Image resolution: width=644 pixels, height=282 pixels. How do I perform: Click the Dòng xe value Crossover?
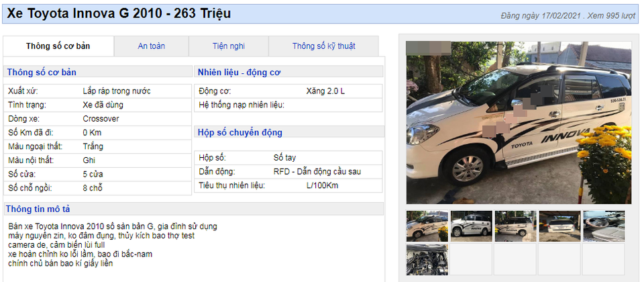point(101,119)
